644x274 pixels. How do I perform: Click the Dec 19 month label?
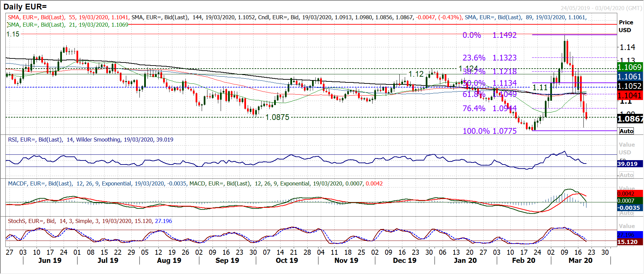(404, 260)
